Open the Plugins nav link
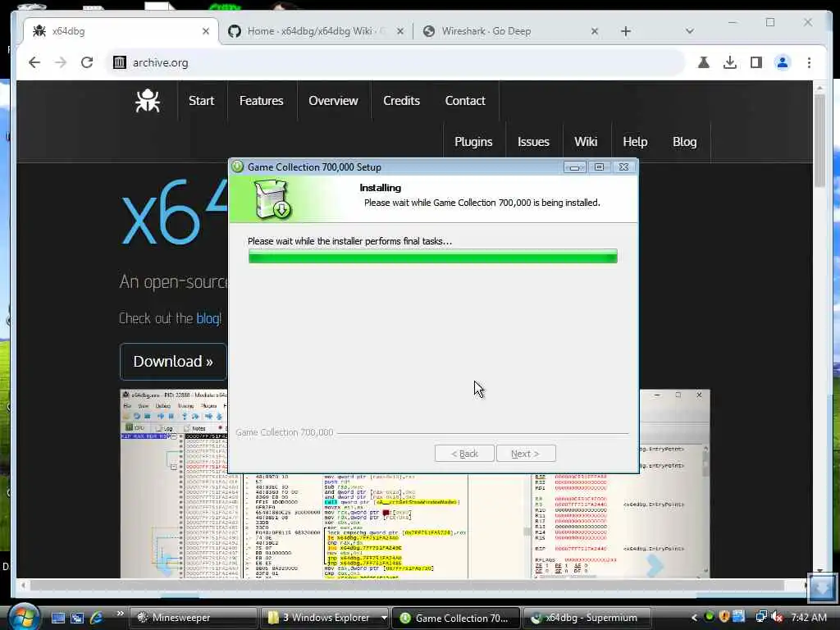 click(473, 142)
